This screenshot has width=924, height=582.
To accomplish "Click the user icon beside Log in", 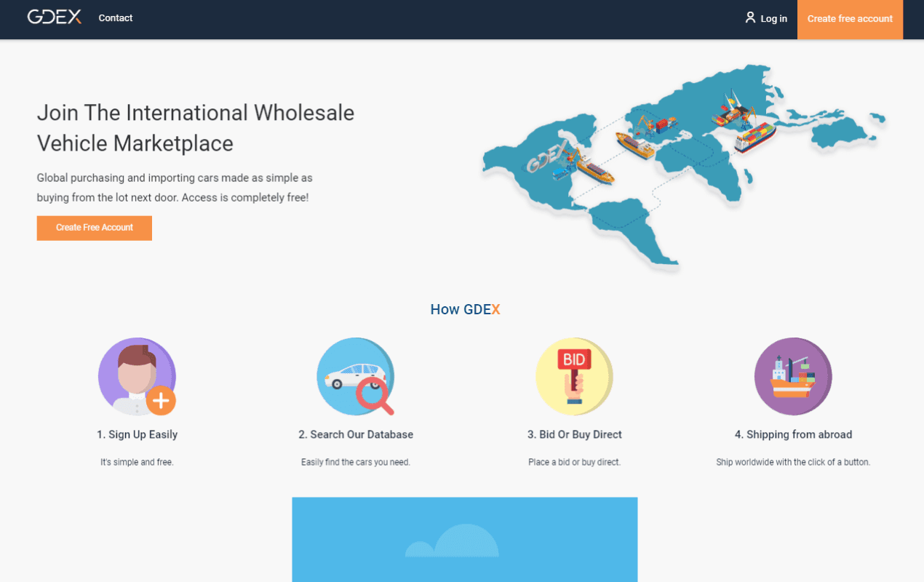I will tap(750, 17).
